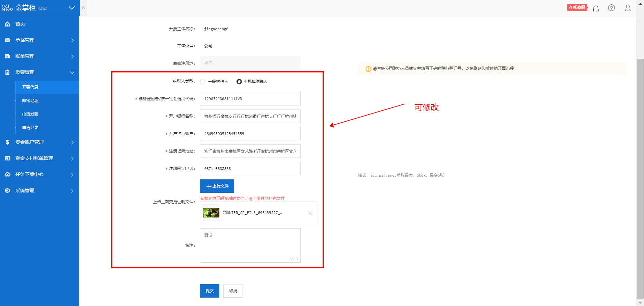The width and height of the screenshot is (644, 306).
Task: Click the 注册固定电话 input field
Action: tap(250, 169)
